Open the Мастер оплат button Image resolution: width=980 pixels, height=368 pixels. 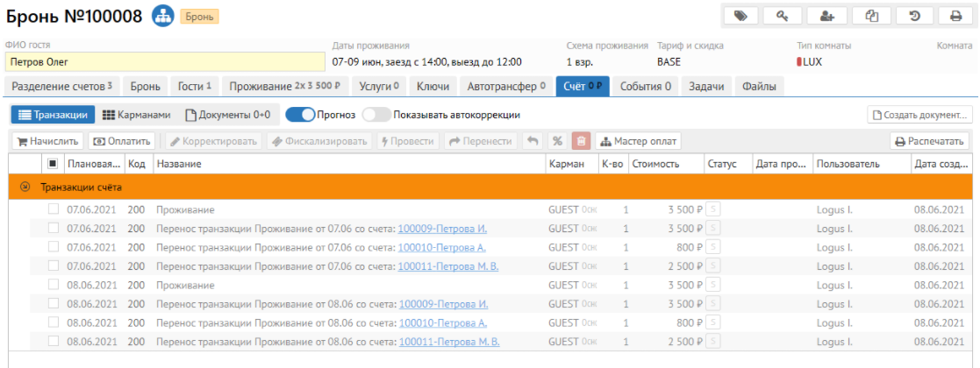pos(638,141)
